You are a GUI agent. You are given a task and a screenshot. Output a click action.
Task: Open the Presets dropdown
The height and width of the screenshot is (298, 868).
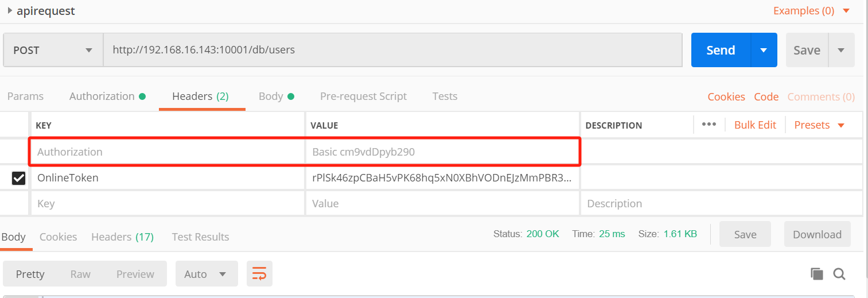(819, 125)
